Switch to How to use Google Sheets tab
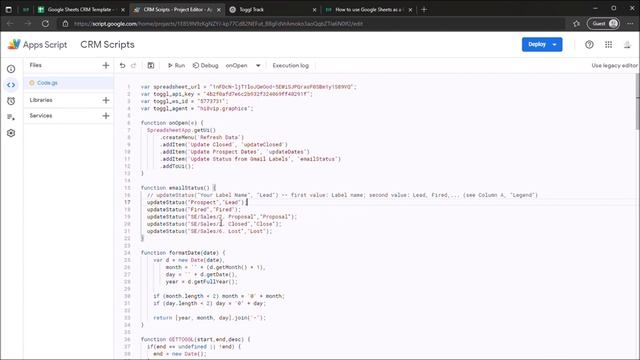The height and width of the screenshot is (360, 640). click(x=368, y=9)
